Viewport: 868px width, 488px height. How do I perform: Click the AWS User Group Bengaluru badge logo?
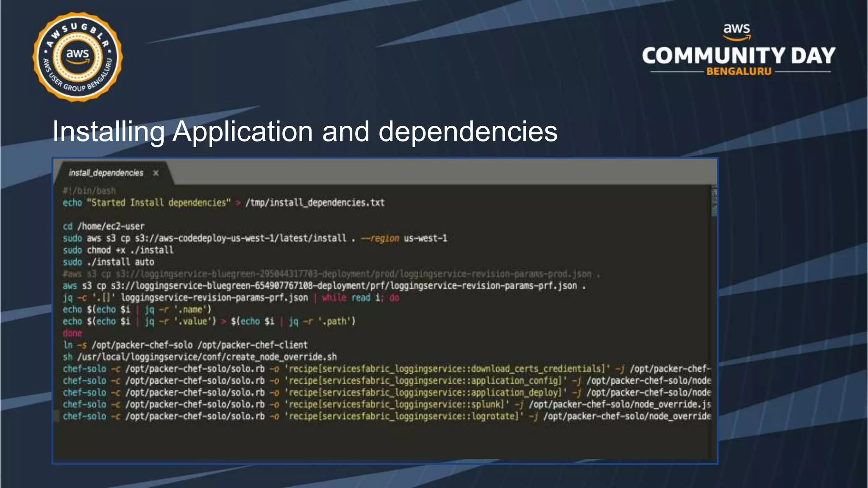click(78, 57)
